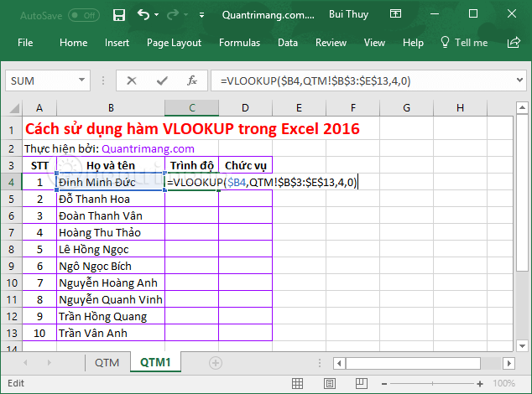Screen dimensions: 532x394
Task: Toggle the AutoSave switch
Action: click(x=84, y=15)
